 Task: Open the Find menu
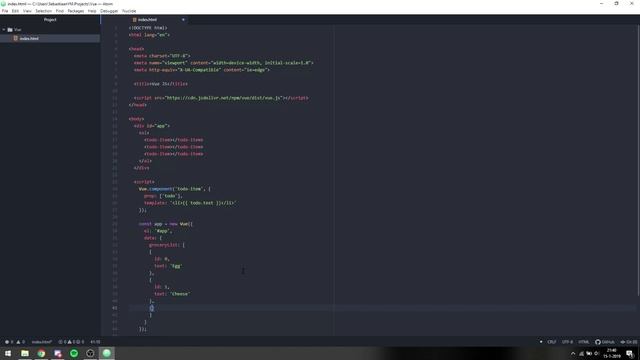click(x=60, y=11)
